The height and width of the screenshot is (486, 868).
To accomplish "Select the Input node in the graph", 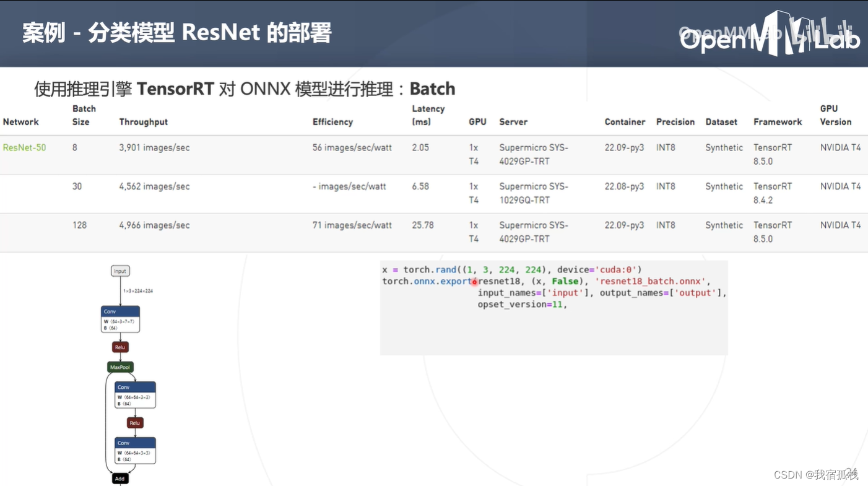I will click(x=120, y=271).
